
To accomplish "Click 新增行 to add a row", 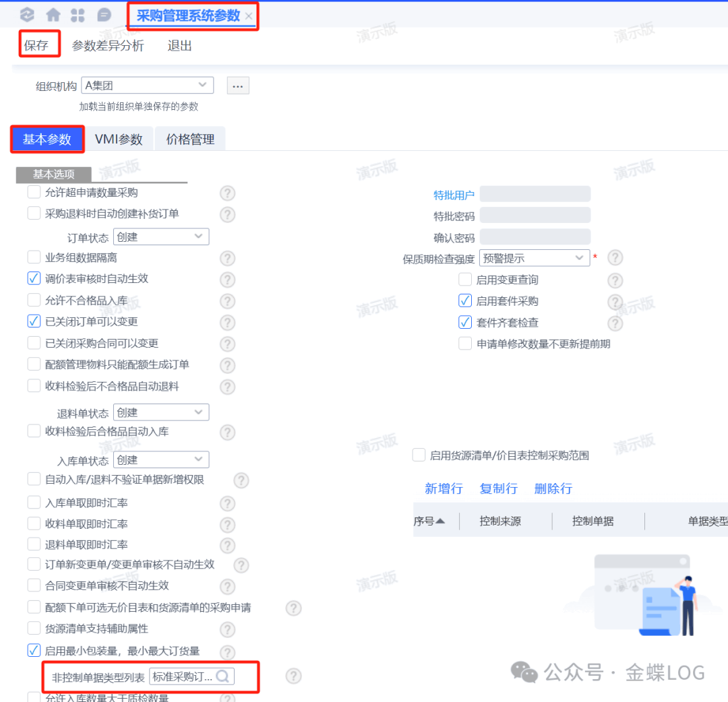I will tap(444, 488).
